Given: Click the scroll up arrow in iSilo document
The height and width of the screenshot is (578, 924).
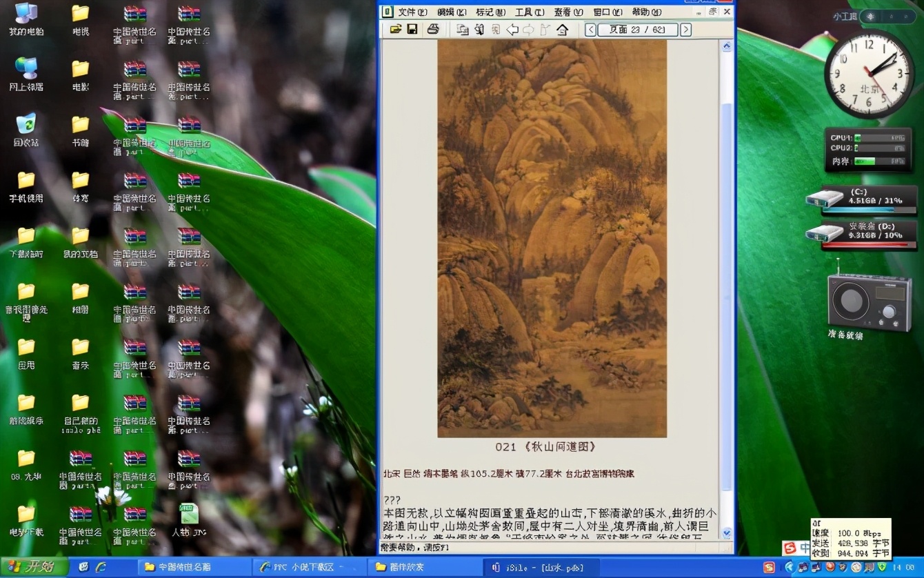Looking at the screenshot, I should pyautogui.click(x=726, y=46).
